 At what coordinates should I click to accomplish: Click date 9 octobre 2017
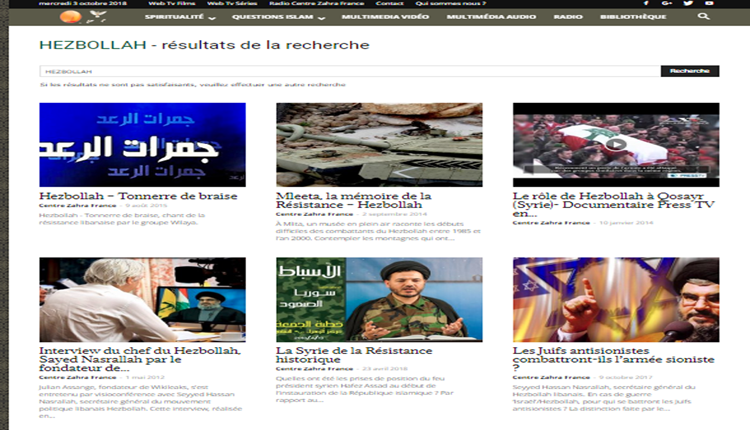626,377
